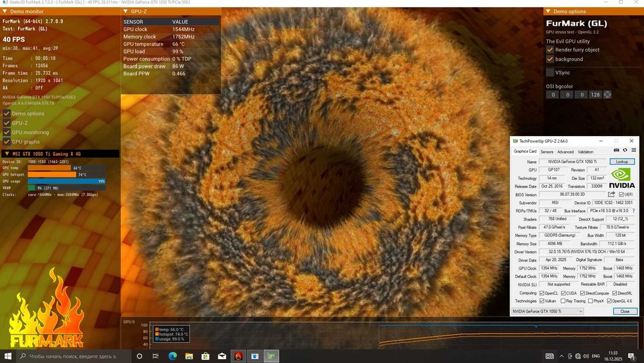This screenshot has height=363, width=644.
Task: Open the Mail app from the taskbar
Action: [x=222, y=356]
